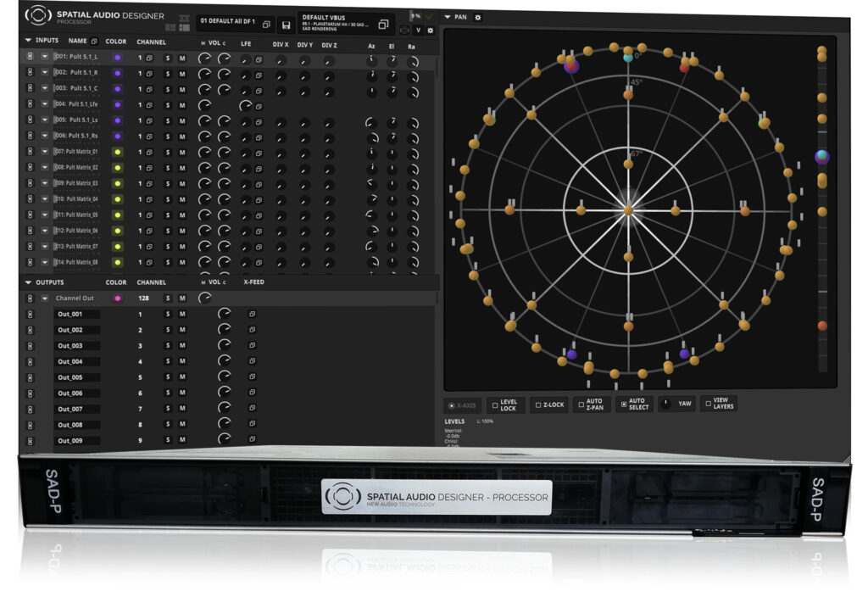This screenshot has width=868, height=597.
Task: Click the channel popup icon for 002: Pult 5.1_R
Action: [149, 73]
